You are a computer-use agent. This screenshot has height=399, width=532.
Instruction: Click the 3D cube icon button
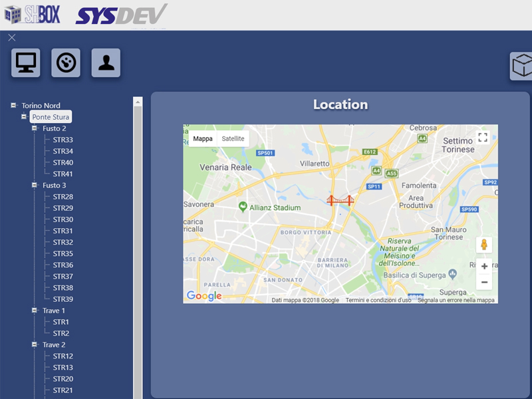[x=521, y=66]
